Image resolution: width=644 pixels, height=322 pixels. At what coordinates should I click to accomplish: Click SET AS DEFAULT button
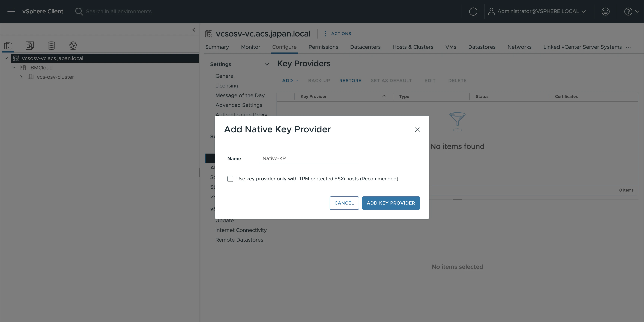[x=391, y=80]
